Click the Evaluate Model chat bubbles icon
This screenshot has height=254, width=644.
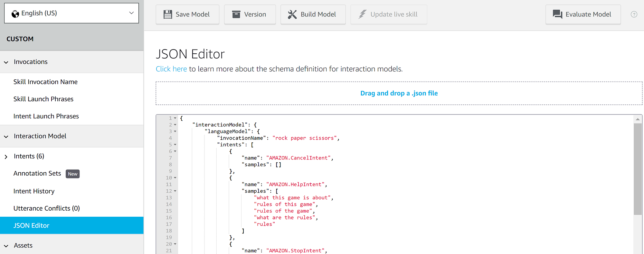557,14
